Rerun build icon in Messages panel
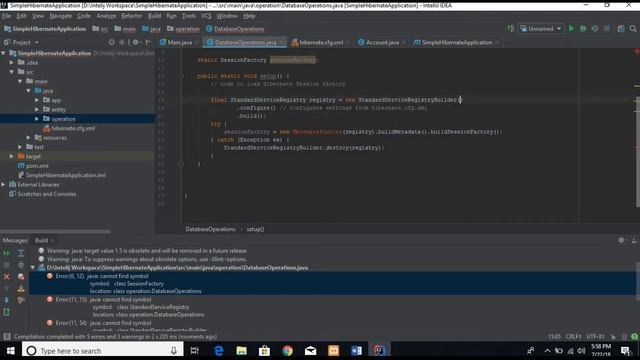This screenshot has width=640, height=360. pos(7,253)
